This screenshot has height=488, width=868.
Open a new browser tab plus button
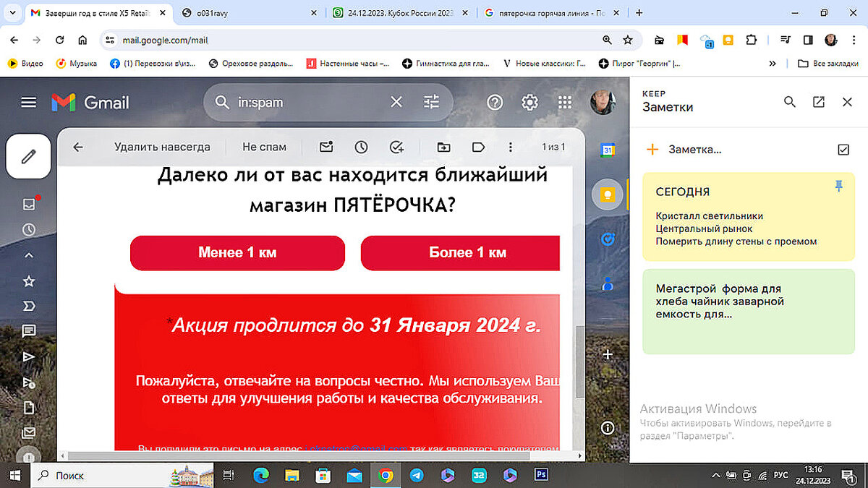639,13
